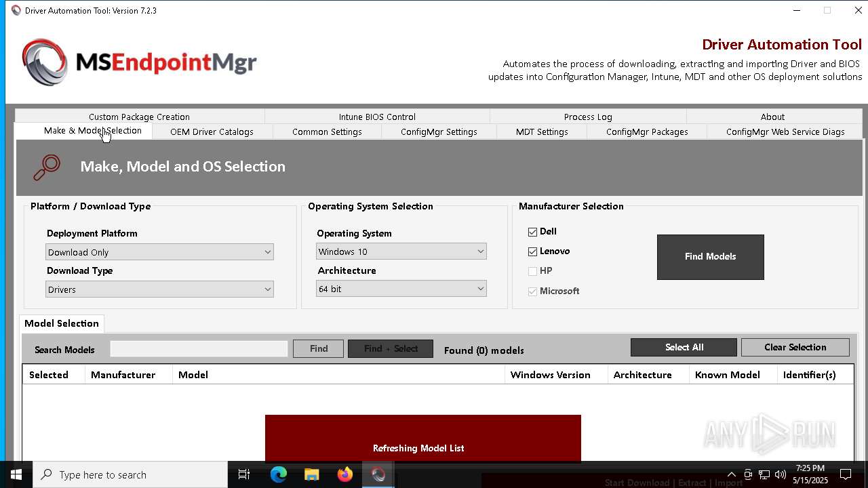
Task: Click the Find + Select button
Action: coord(391,348)
